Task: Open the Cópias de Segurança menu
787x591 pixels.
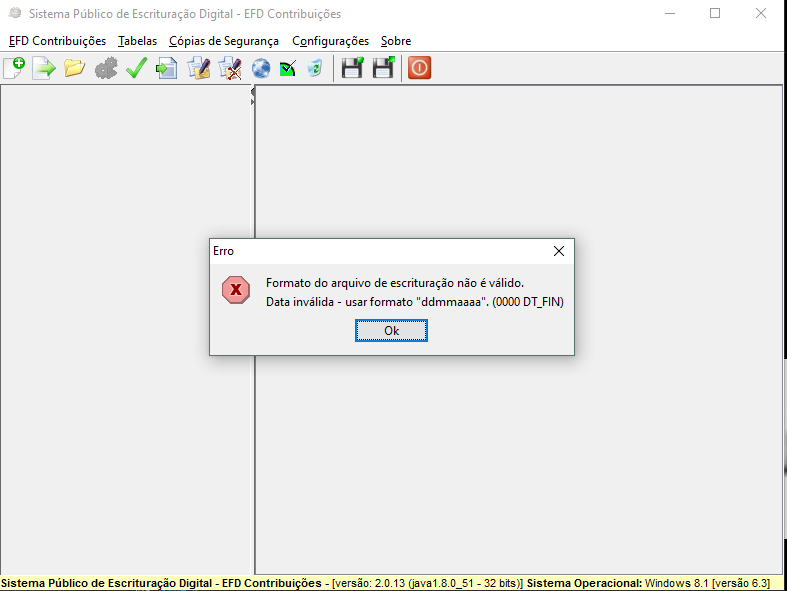Action: (x=224, y=41)
